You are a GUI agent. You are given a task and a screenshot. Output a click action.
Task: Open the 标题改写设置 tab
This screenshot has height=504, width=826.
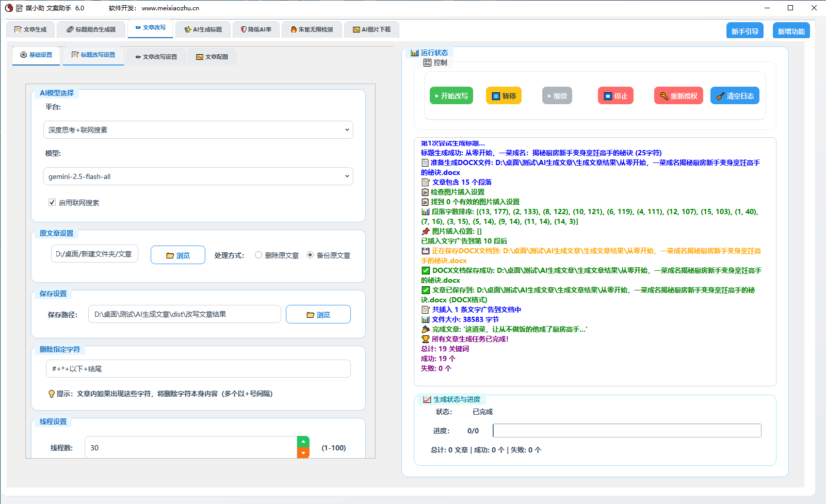pos(93,55)
